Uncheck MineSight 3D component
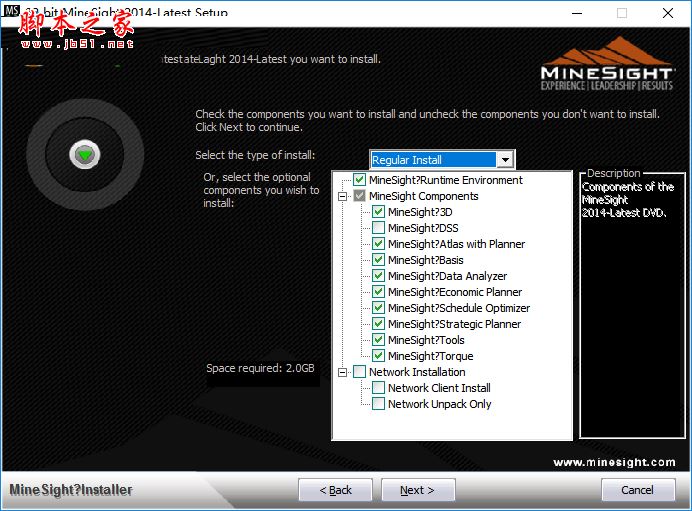Screen dimensions: 692x511 [x=378, y=212]
